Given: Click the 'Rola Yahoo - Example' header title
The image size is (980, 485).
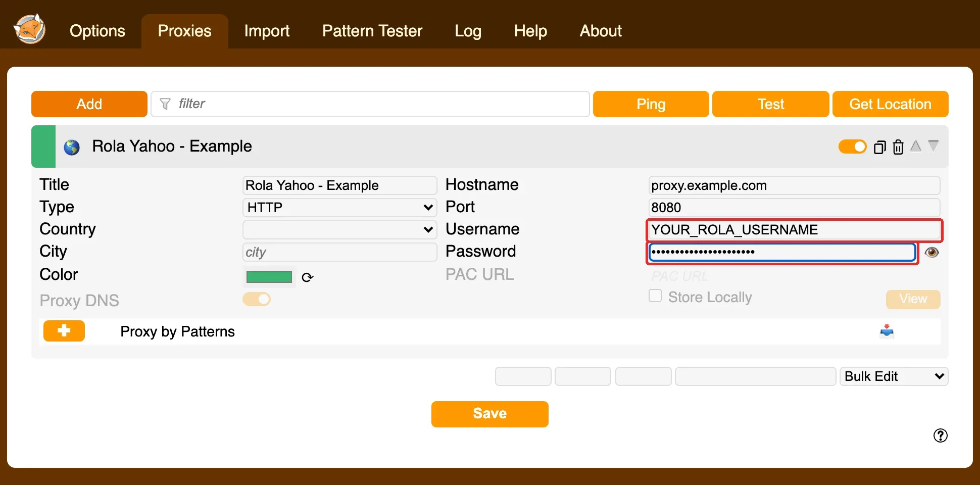Looking at the screenshot, I should coord(172,147).
